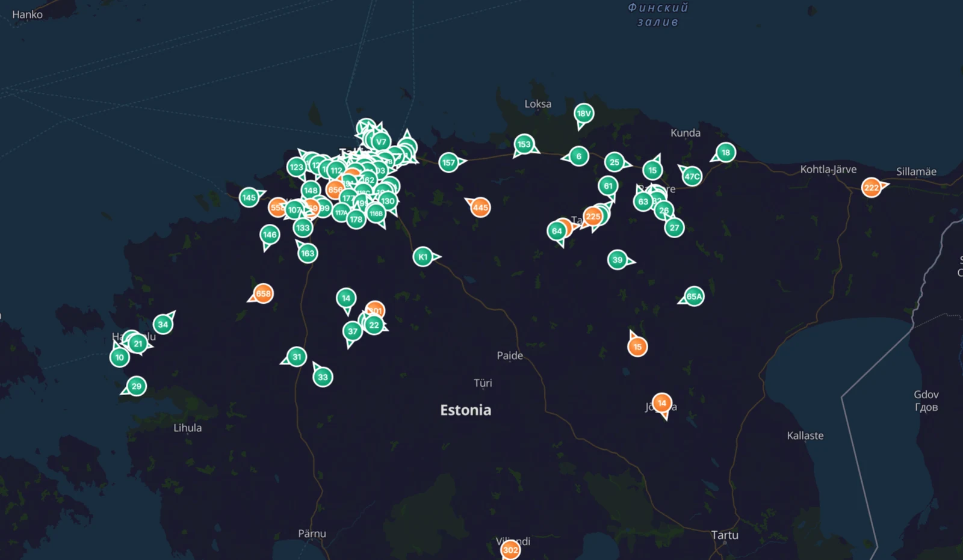Viewport: 963px width, 560px height.
Task: Open orange marker 222 near Sillamäe
Action: (872, 188)
